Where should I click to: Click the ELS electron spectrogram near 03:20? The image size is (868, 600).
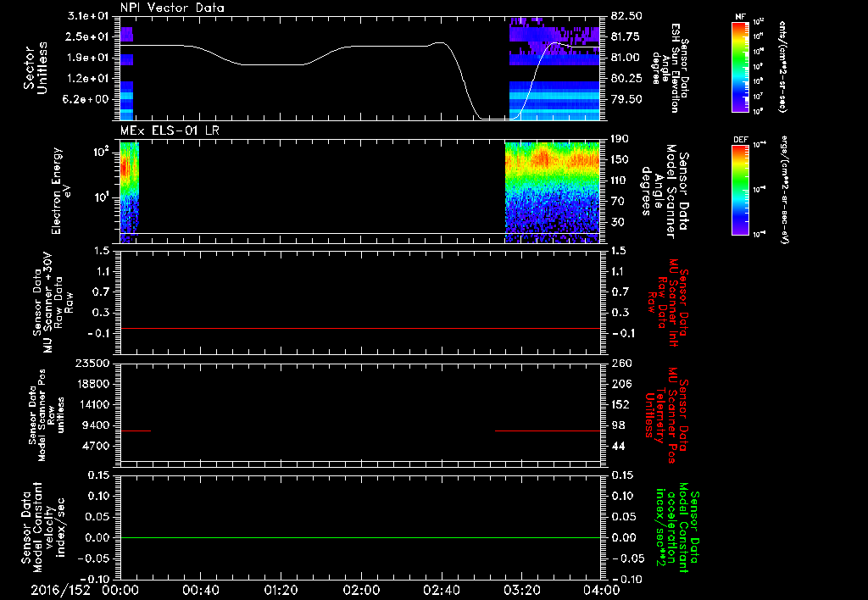(x=521, y=191)
